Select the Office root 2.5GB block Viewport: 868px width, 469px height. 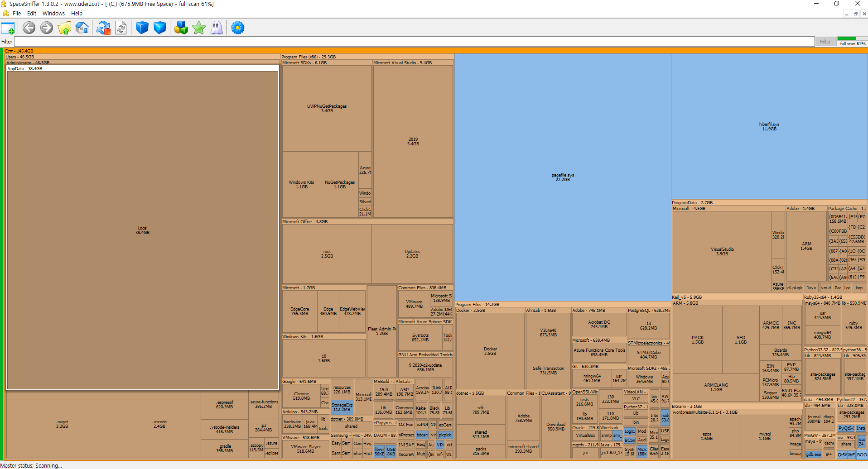tap(327, 254)
